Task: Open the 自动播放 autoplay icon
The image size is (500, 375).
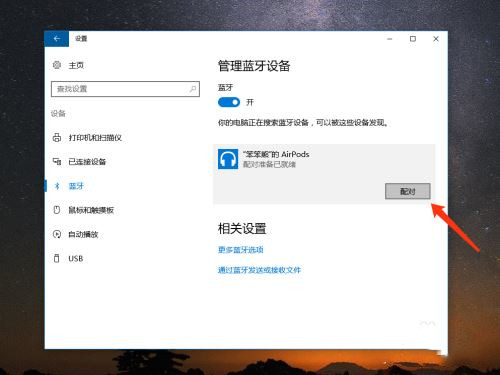Action: (57, 234)
